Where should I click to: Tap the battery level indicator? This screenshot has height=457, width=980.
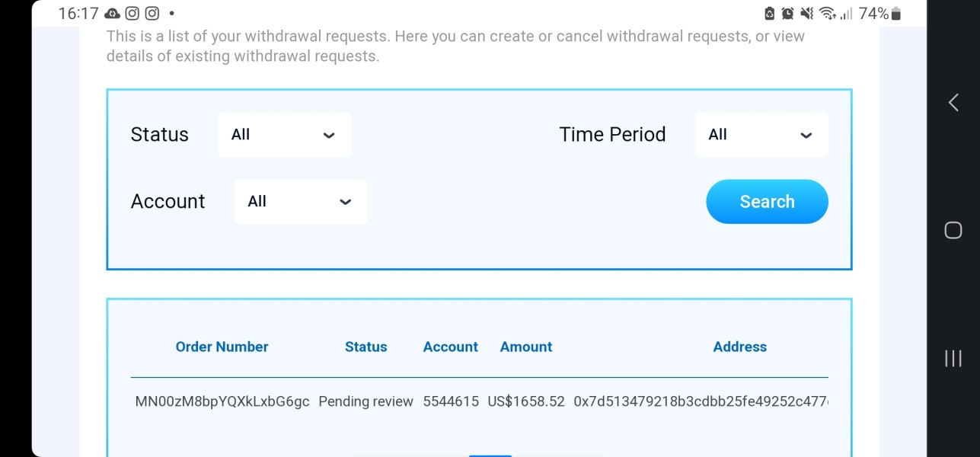tap(895, 14)
